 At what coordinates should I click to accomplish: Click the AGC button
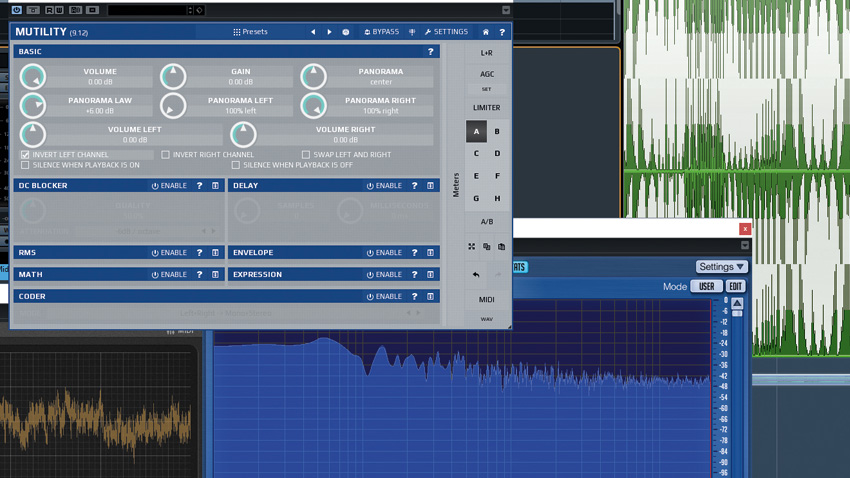(x=486, y=74)
